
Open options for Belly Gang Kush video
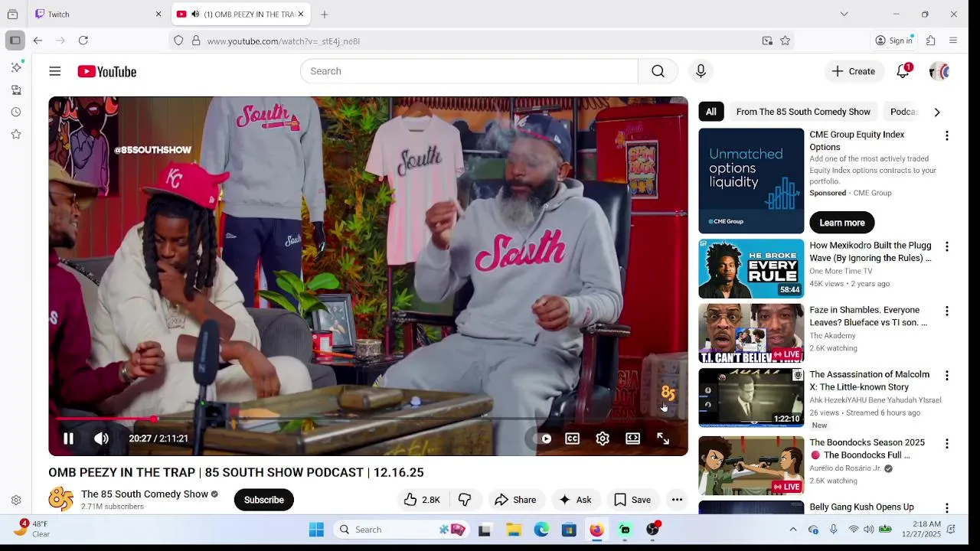947,507
